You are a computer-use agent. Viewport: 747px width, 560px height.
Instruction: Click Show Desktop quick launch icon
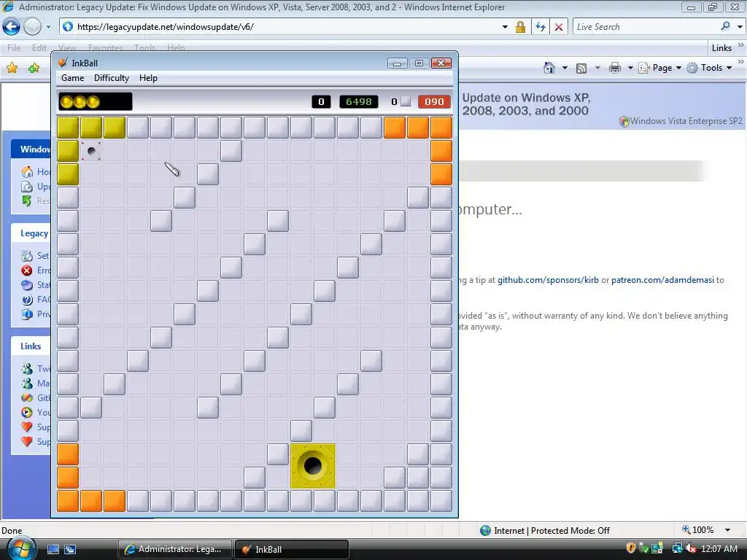[x=53, y=550]
